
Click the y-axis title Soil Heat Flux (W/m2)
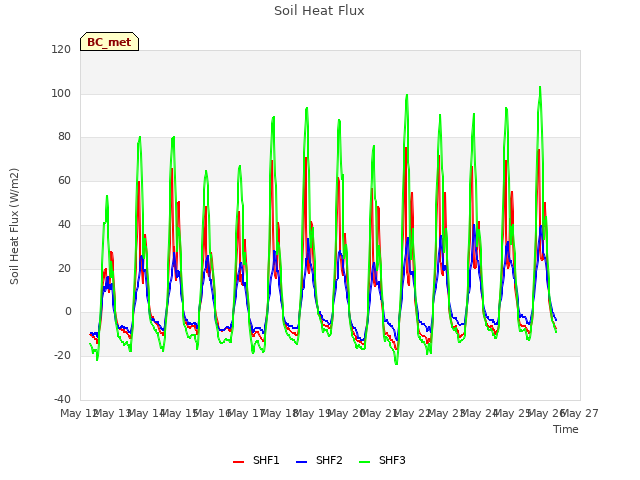(x=14, y=226)
